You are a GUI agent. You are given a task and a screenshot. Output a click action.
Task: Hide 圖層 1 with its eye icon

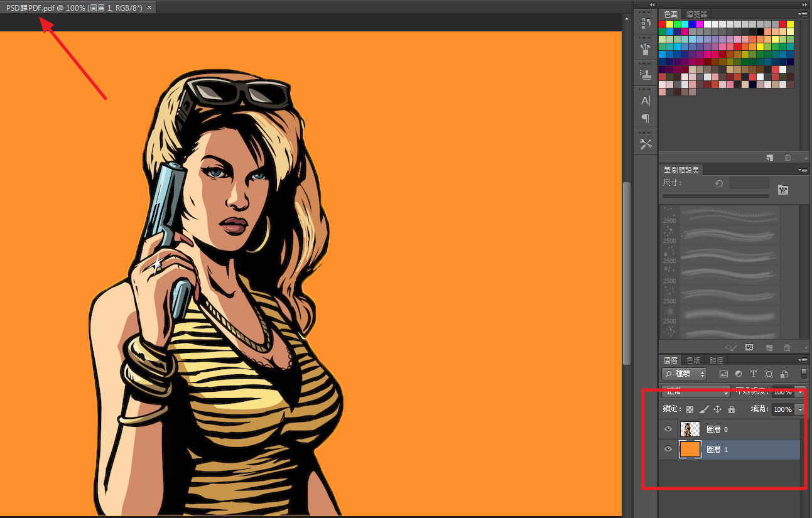668,450
